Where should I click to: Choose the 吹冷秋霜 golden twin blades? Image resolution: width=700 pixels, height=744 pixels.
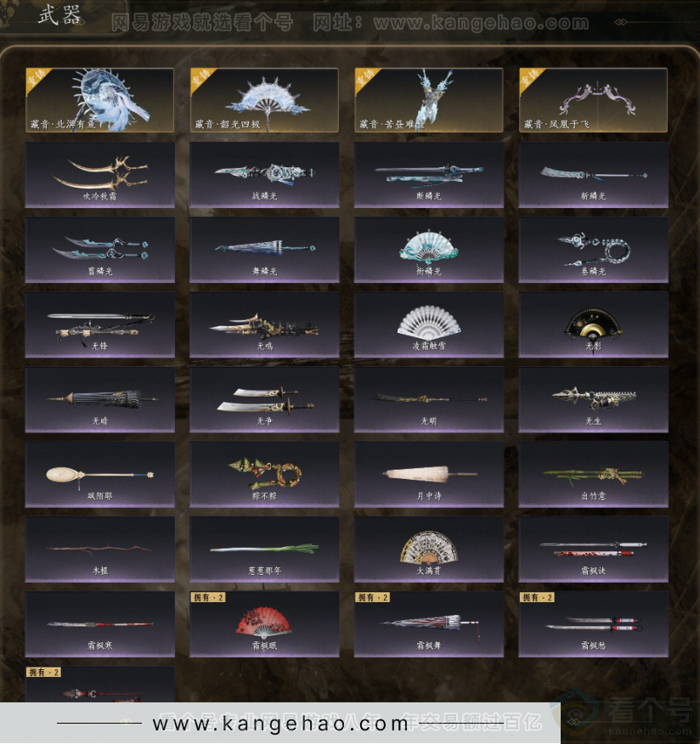click(x=99, y=175)
